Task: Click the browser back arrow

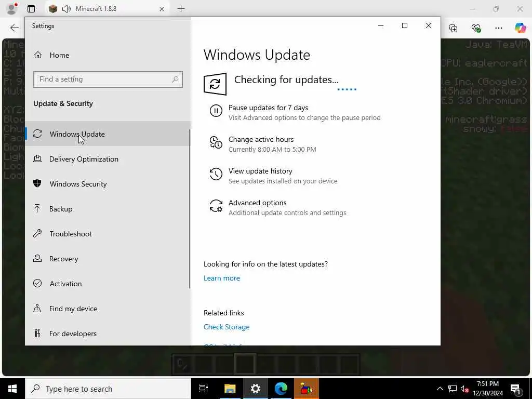Action: click(x=14, y=28)
